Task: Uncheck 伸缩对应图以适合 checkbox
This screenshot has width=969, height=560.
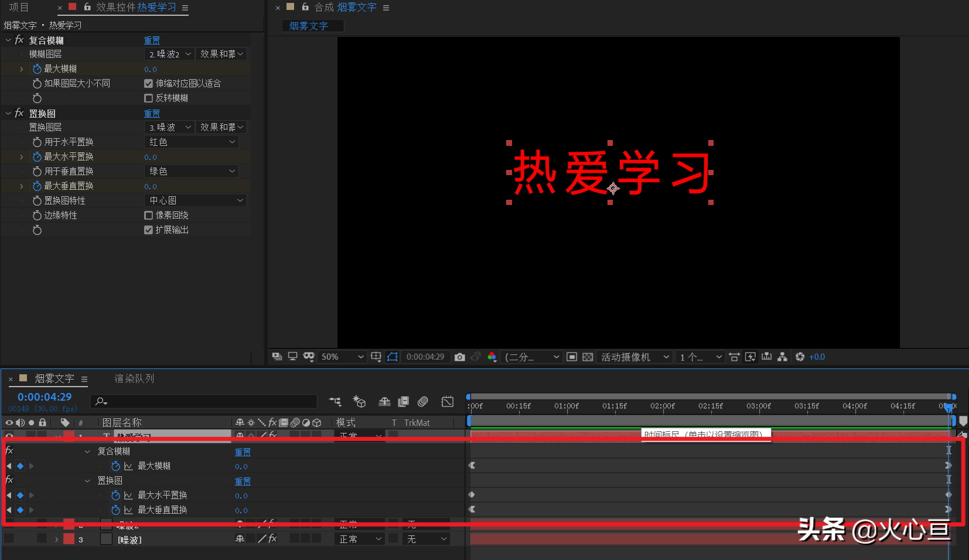Action: [x=148, y=83]
